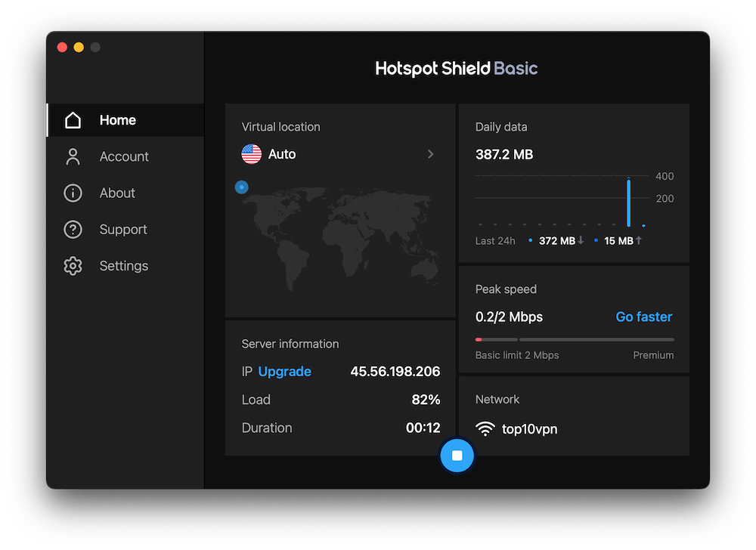The height and width of the screenshot is (550, 756).
Task: Click the top10vpn network name
Action: point(529,429)
